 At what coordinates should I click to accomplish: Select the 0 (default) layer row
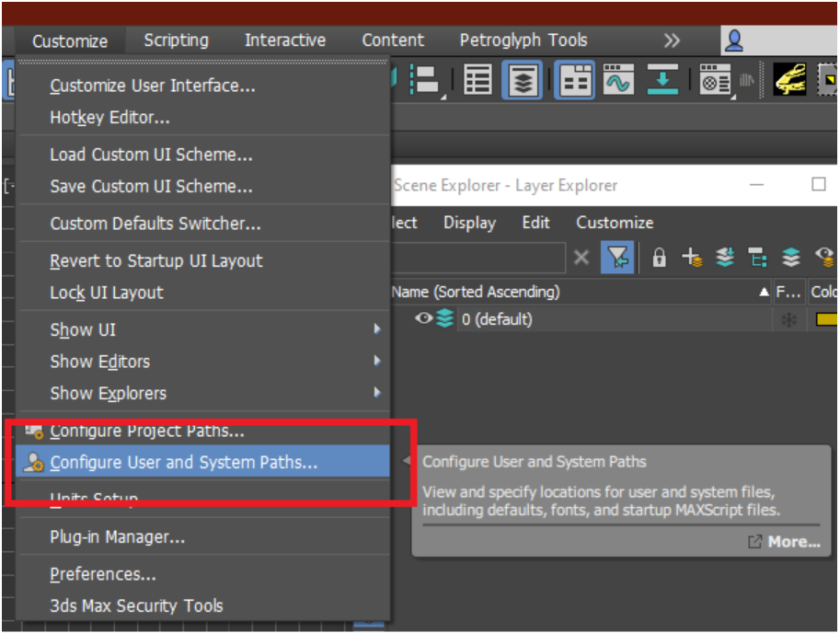(x=614, y=319)
